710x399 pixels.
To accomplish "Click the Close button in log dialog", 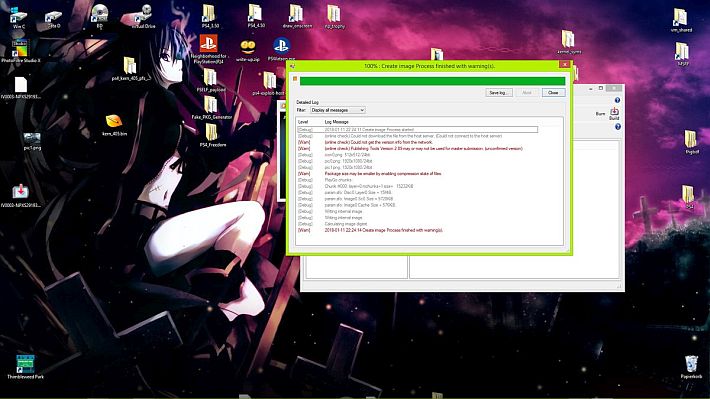I will 553,92.
